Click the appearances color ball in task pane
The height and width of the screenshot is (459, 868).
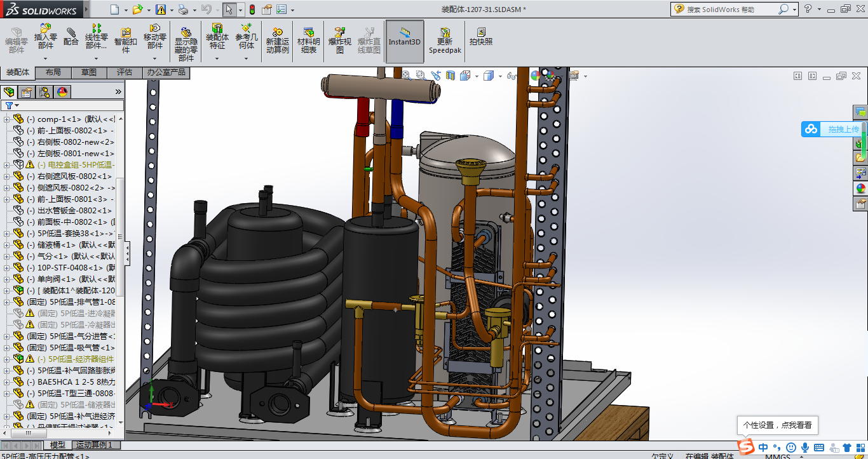tap(860, 188)
